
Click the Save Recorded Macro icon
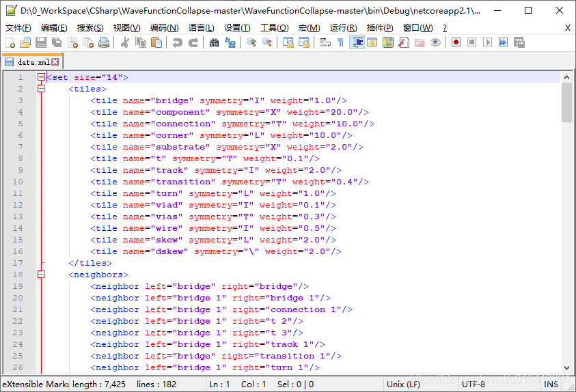(x=519, y=42)
